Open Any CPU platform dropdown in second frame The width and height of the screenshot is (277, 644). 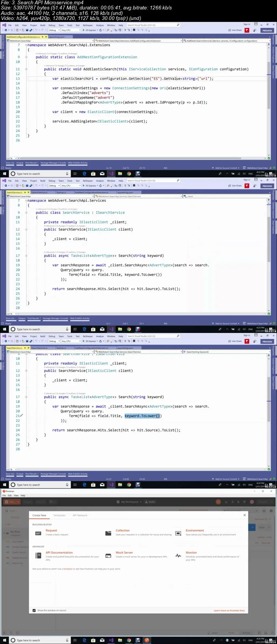71,186
